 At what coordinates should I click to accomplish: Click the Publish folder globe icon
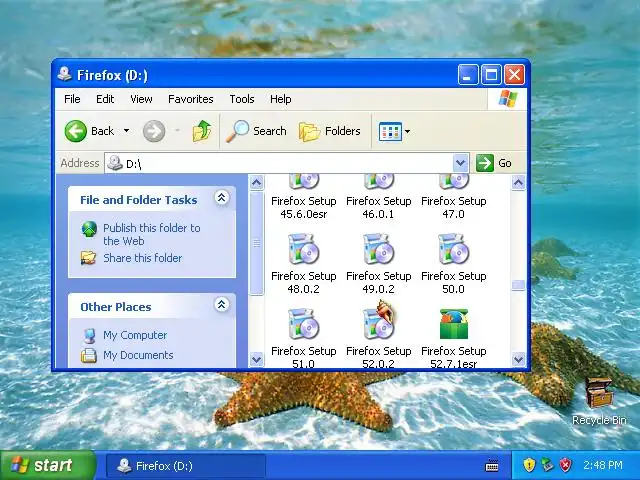coord(89,229)
